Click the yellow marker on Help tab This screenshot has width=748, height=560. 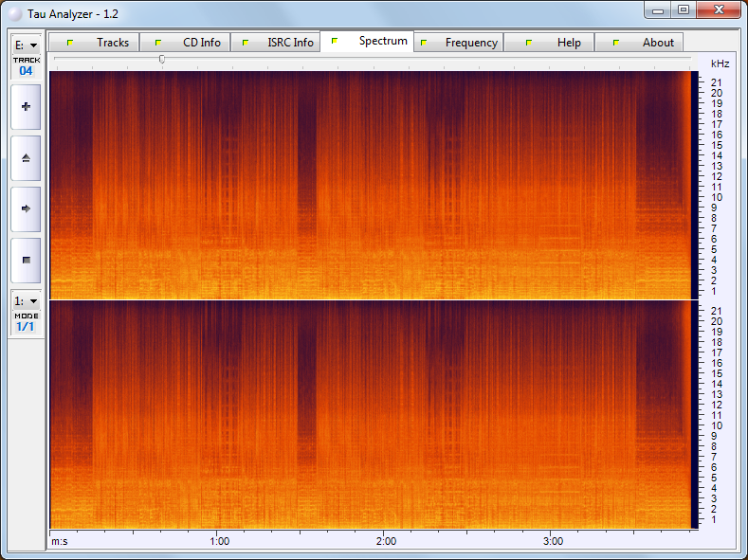coord(529,43)
